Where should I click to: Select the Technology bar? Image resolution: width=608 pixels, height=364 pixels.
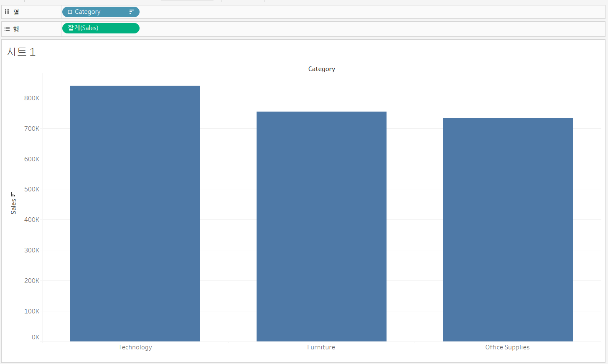coord(135,214)
